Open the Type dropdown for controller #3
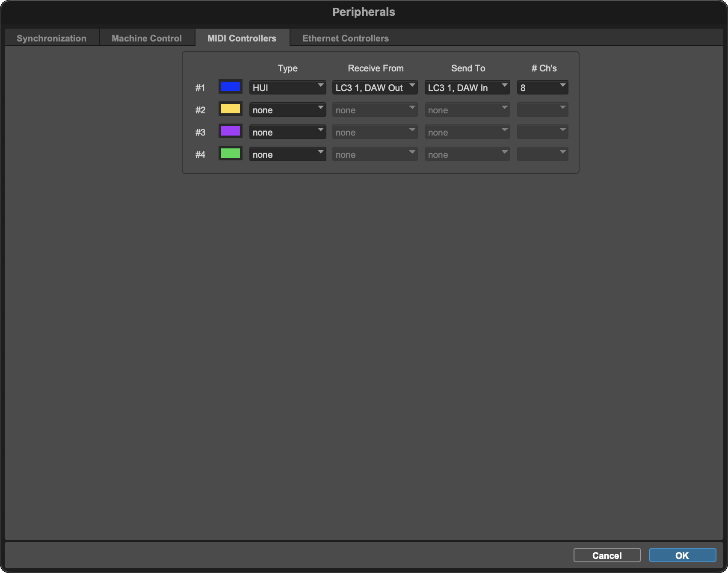This screenshot has width=728, height=573. (x=287, y=132)
